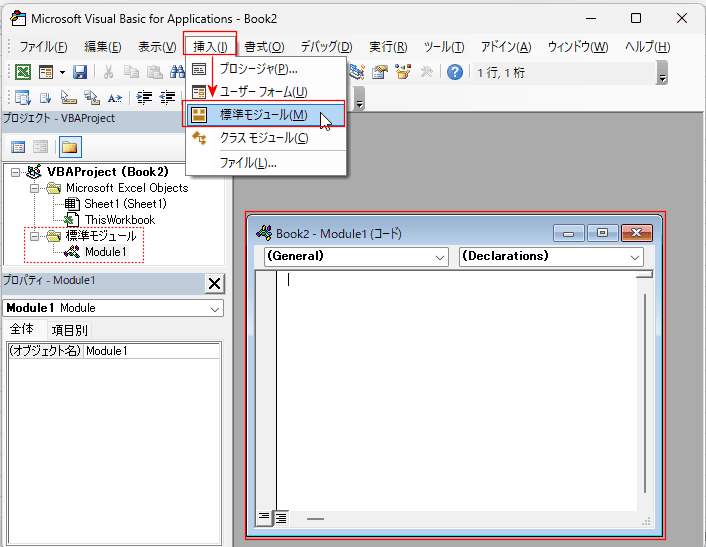Open the ヘルプ(H) menu
This screenshot has height=547, width=706.
click(647, 46)
